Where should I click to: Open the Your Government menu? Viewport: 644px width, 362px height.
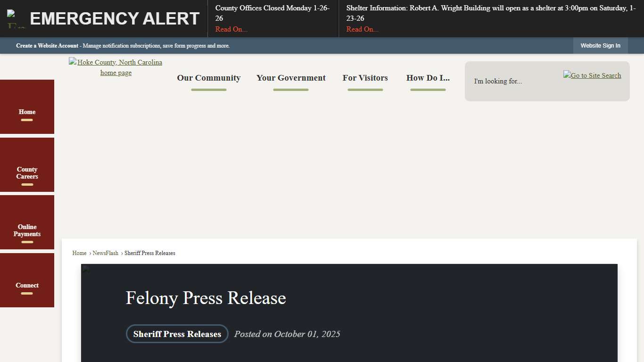click(291, 78)
